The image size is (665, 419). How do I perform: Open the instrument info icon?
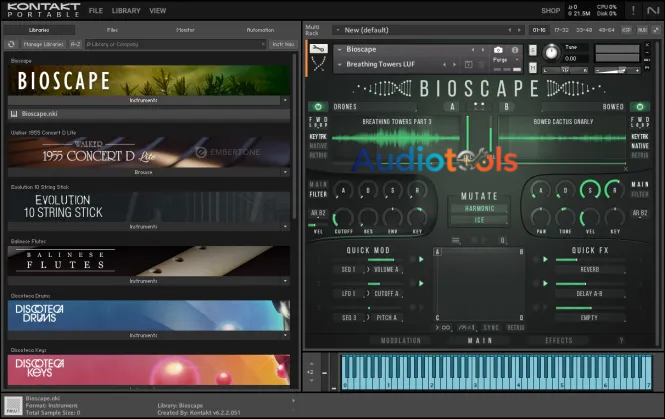click(515, 50)
